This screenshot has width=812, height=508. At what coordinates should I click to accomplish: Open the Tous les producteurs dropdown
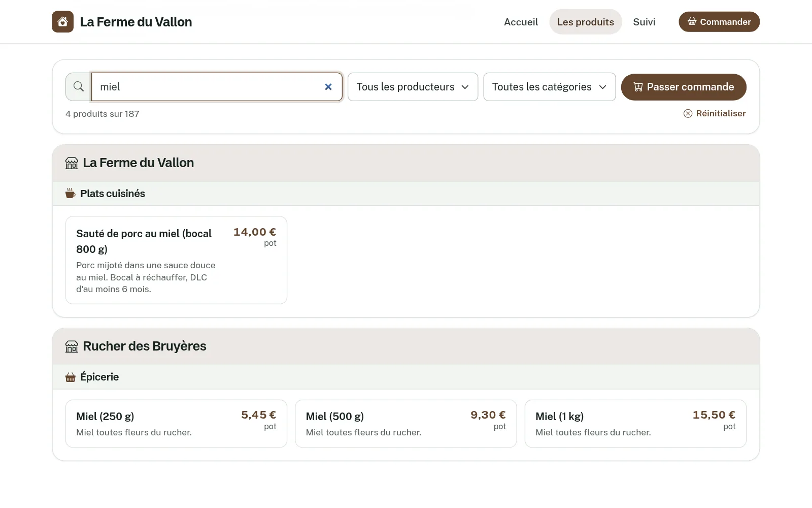(x=413, y=87)
